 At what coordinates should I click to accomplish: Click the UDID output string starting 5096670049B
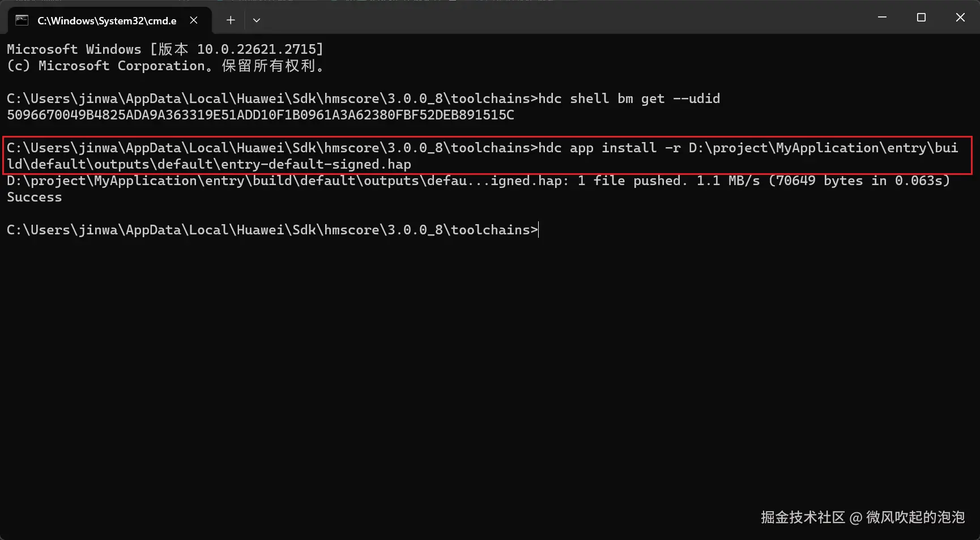pos(260,115)
